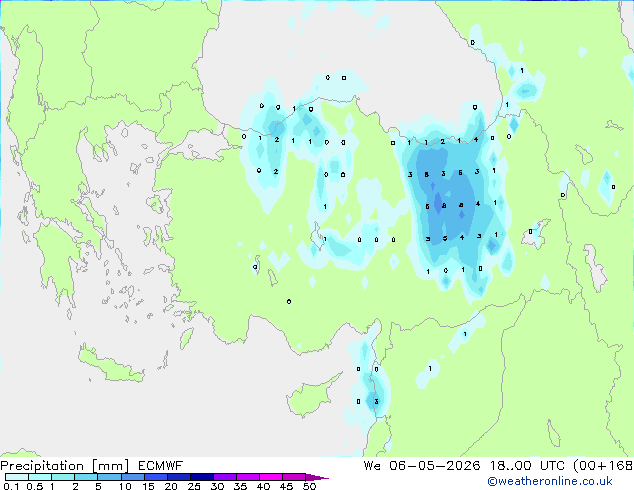Click the legend value '0.1'
The width and height of the screenshot is (634, 490).
tap(11, 486)
